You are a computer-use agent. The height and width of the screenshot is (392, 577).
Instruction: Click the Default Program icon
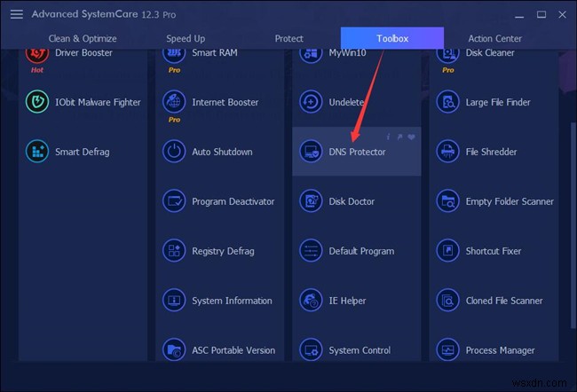click(x=311, y=250)
